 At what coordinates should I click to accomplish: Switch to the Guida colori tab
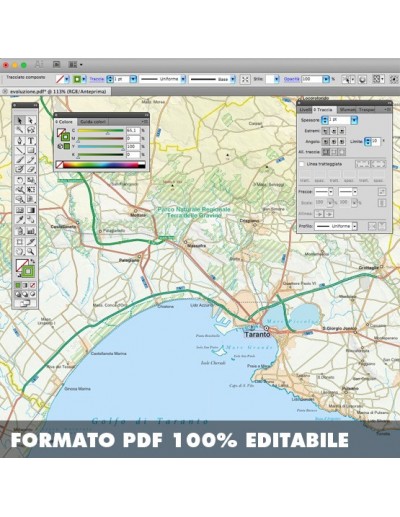[93, 122]
